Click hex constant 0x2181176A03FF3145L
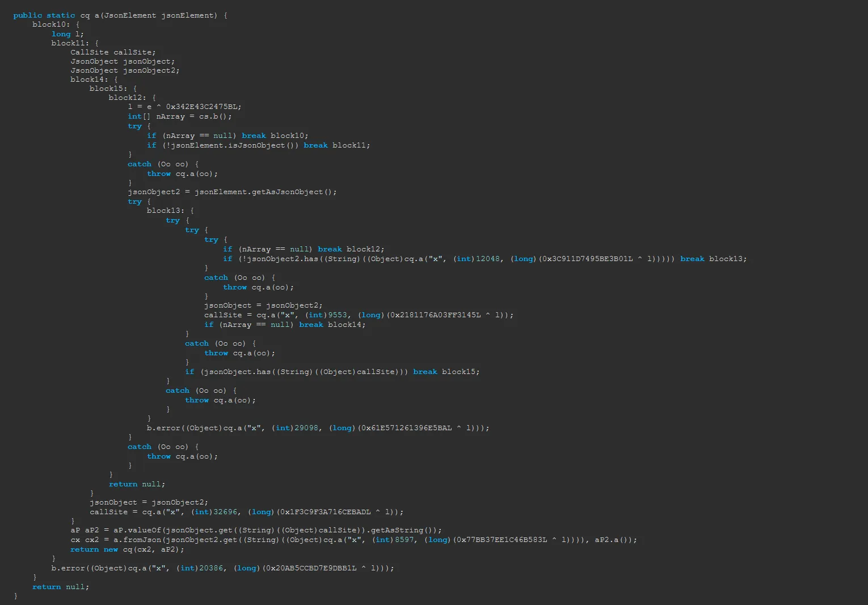The width and height of the screenshot is (868, 605). (435, 315)
